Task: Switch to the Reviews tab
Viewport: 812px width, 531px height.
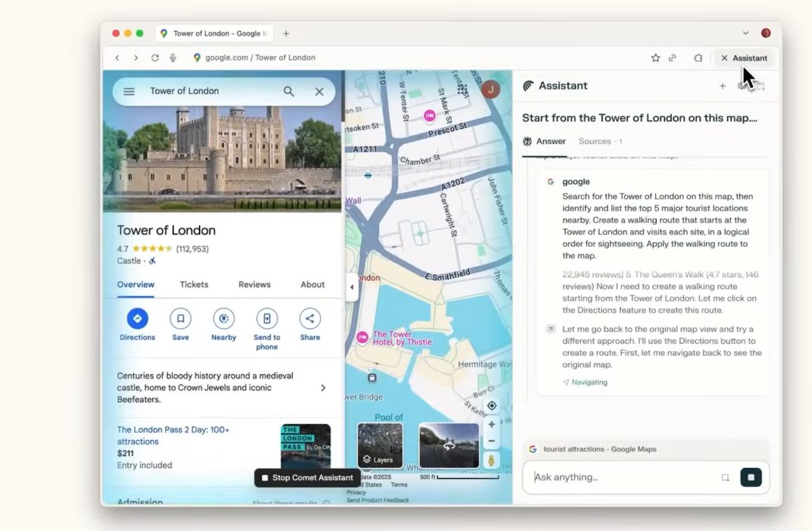Action: [x=254, y=285]
